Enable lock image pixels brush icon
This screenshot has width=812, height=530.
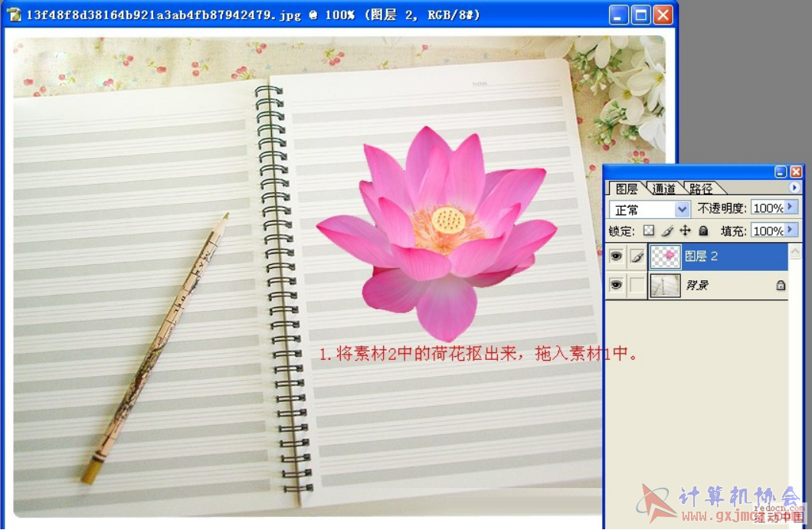pyautogui.click(x=667, y=231)
